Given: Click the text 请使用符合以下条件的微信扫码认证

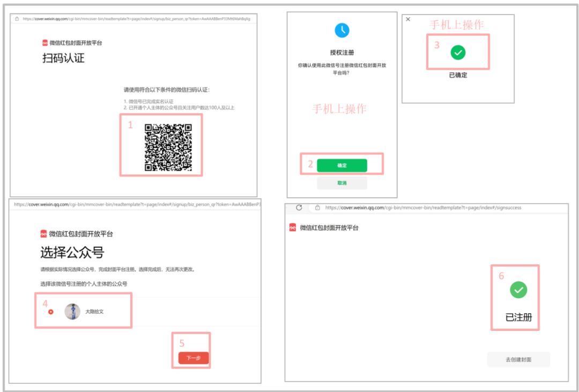Looking at the screenshot, I should pos(167,90).
